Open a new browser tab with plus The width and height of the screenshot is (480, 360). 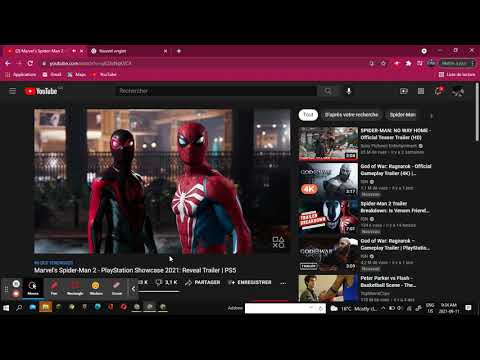tap(179, 51)
